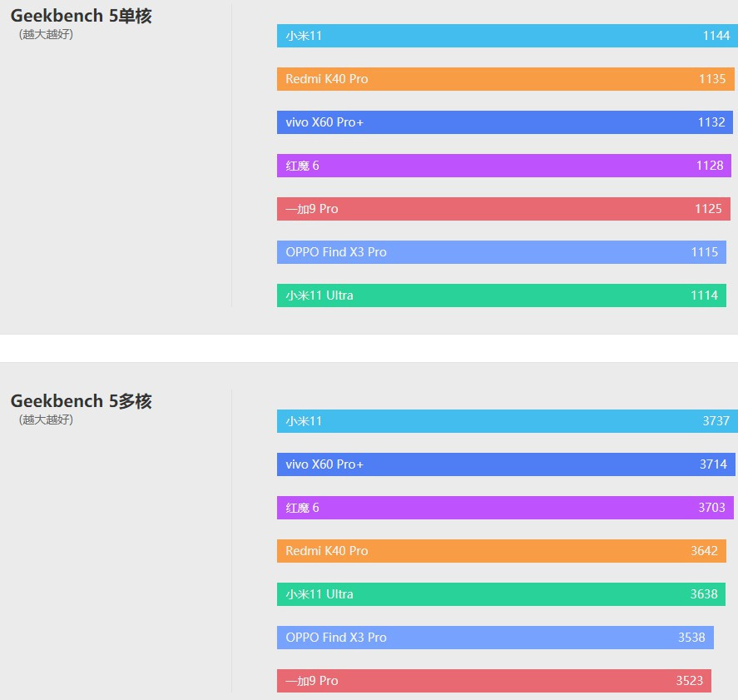Click the green 小米11 Ultra bar scoring 1114

[499, 295]
